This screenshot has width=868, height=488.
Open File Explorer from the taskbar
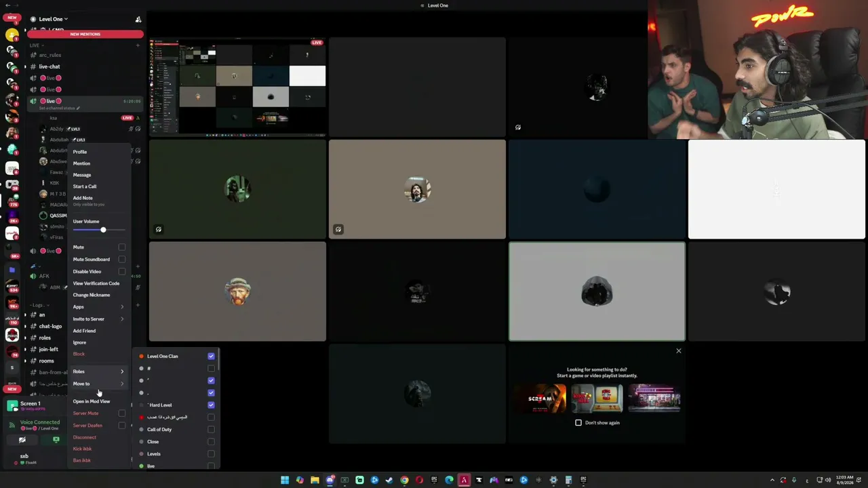coord(315,481)
